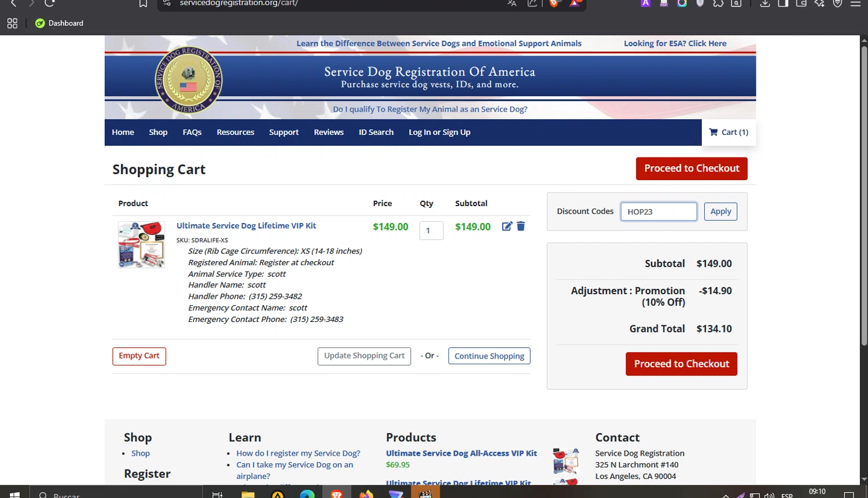Image resolution: width=868 pixels, height=498 pixels.
Task: Open the purple A extension icon
Action: pyautogui.click(x=646, y=3)
